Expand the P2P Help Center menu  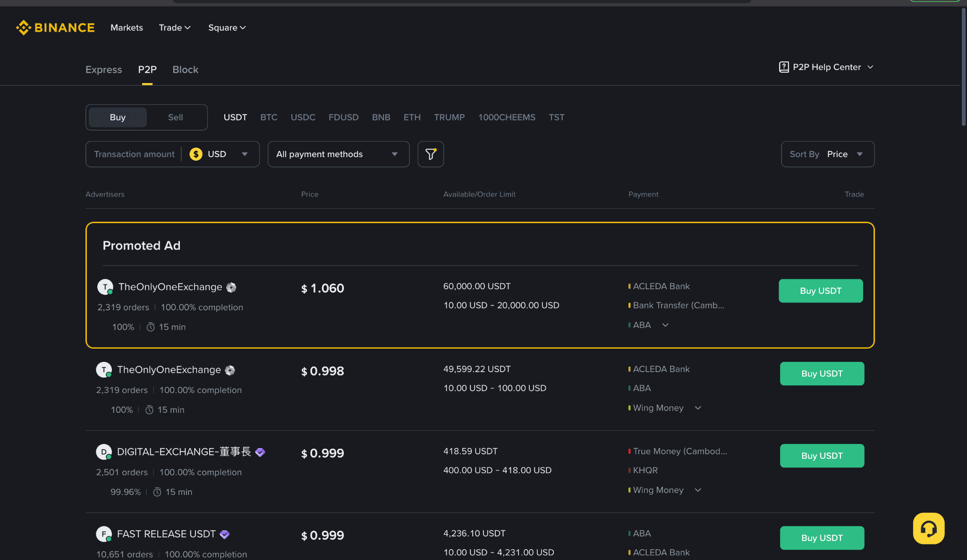(x=870, y=67)
